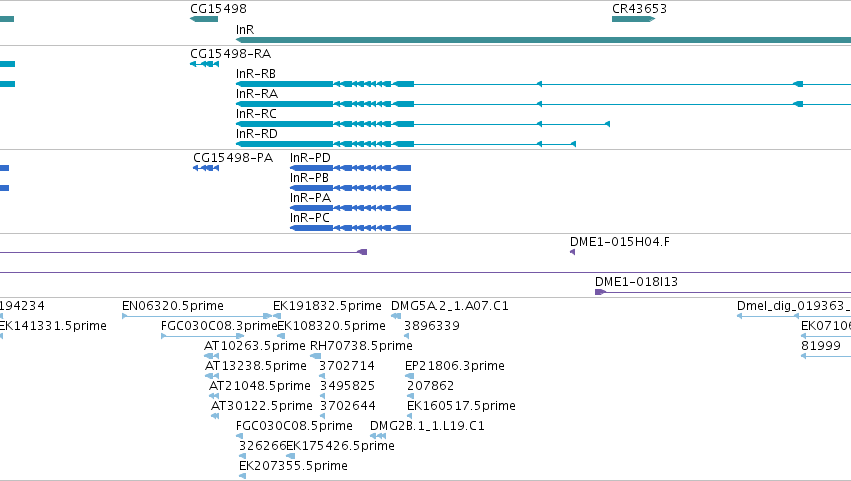Screen dimensions: 851x481
Task: Click EST EK191832.5prime
Action: pyautogui.click(x=327, y=306)
